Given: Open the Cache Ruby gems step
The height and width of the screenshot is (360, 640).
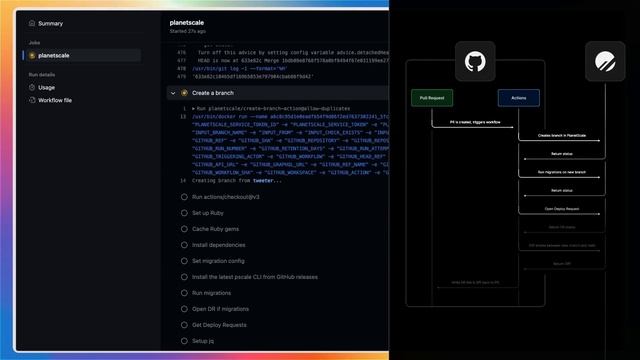Looking at the screenshot, I should pyautogui.click(x=215, y=229).
